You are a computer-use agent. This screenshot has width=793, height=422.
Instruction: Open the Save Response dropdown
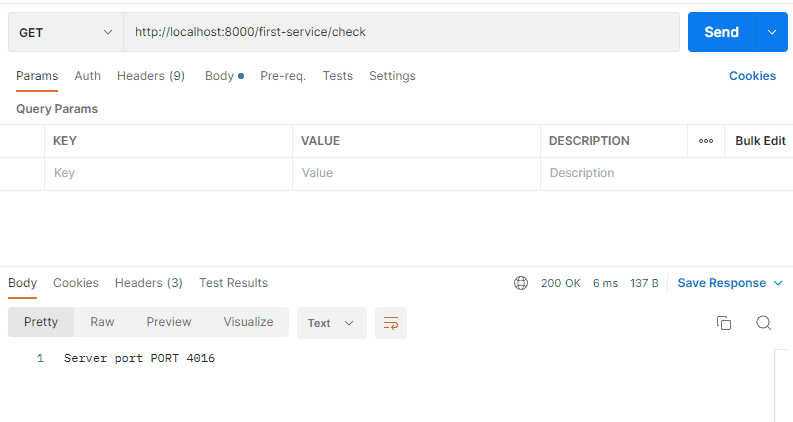pos(730,283)
